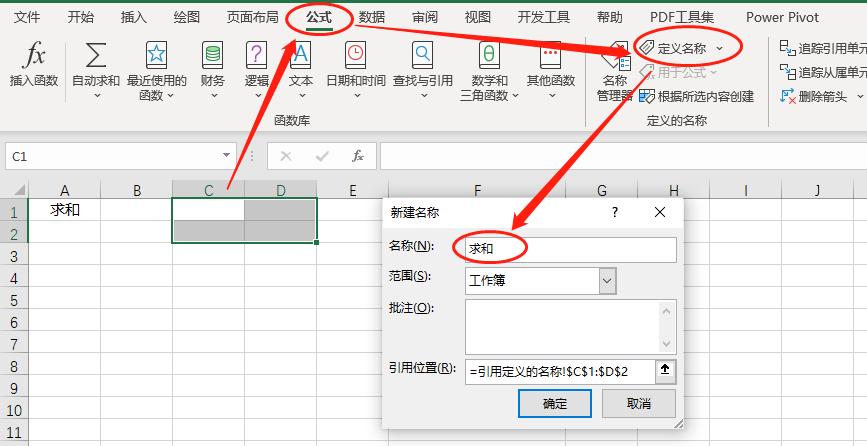Click the Cancel (取消) button
The image size is (867, 446).
pos(639,403)
